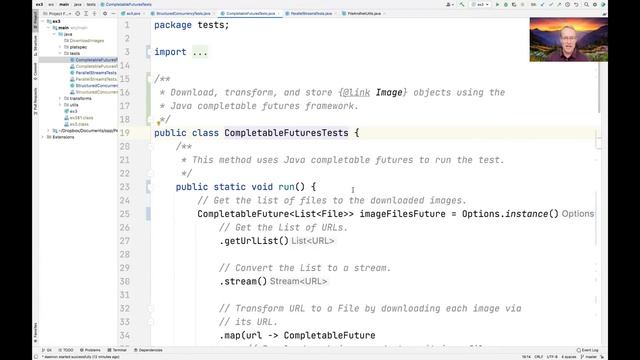Select CompletableFuturesTests in project tree
This screenshot has width=640, height=360.
tap(93, 60)
